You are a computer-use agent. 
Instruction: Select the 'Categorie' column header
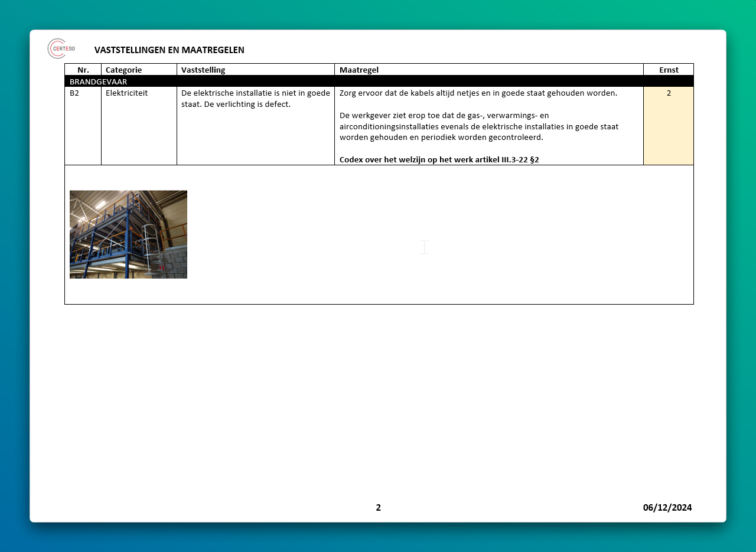click(123, 70)
